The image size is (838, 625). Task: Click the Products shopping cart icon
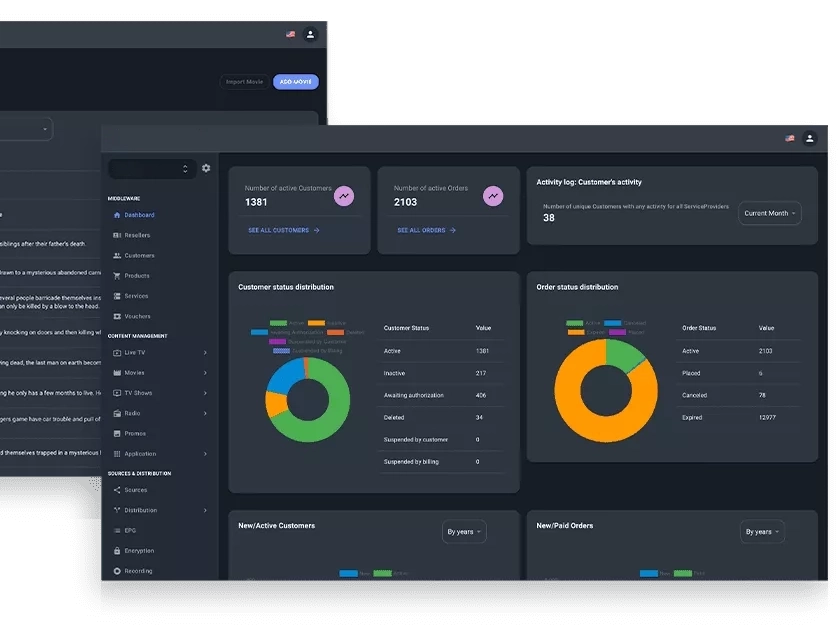[117, 276]
